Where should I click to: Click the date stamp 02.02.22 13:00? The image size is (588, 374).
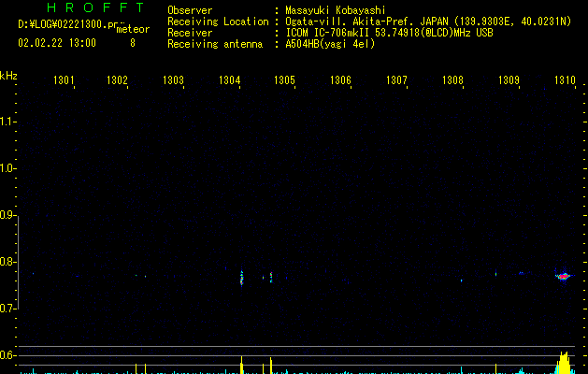coord(57,43)
